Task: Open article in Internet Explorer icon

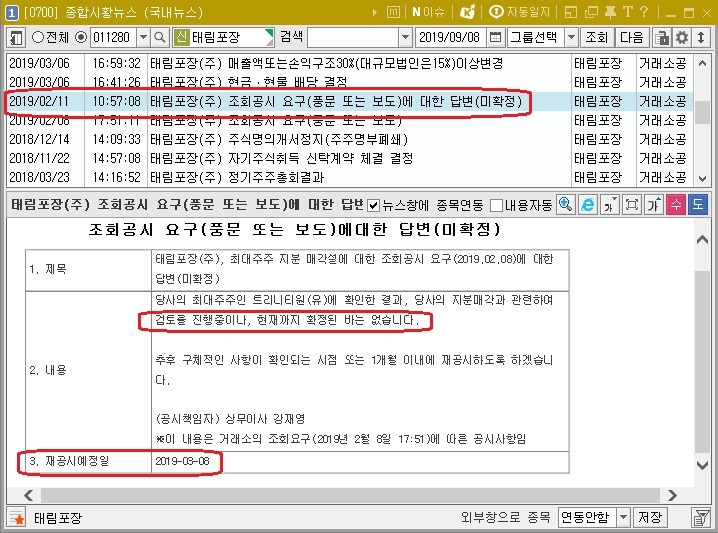Action: [587, 205]
